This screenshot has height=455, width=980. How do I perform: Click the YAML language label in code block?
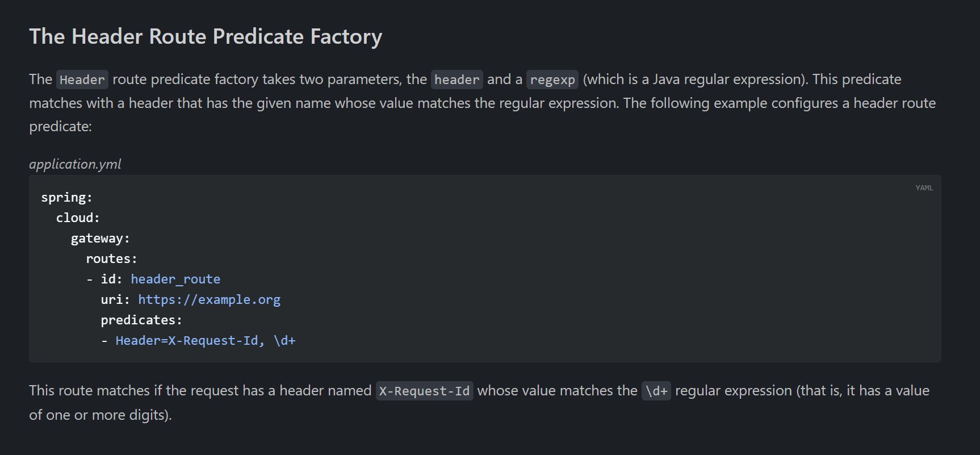[924, 188]
